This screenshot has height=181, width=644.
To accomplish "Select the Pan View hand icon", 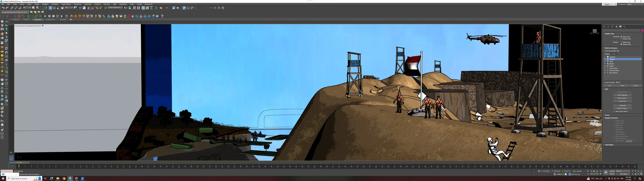I will [636, 174].
